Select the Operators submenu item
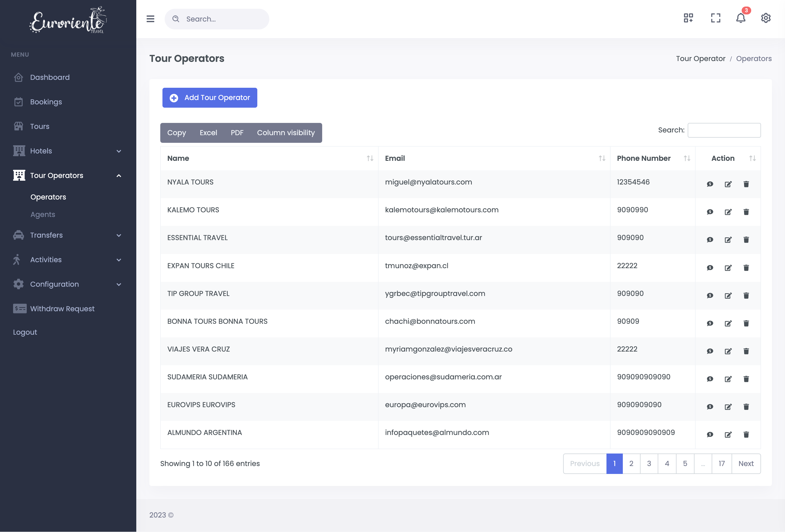The height and width of the screenshot is (532, 785). coord(48,197)
